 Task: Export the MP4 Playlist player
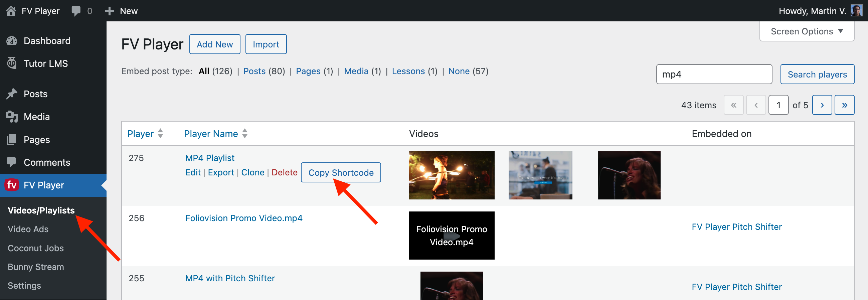221,172
